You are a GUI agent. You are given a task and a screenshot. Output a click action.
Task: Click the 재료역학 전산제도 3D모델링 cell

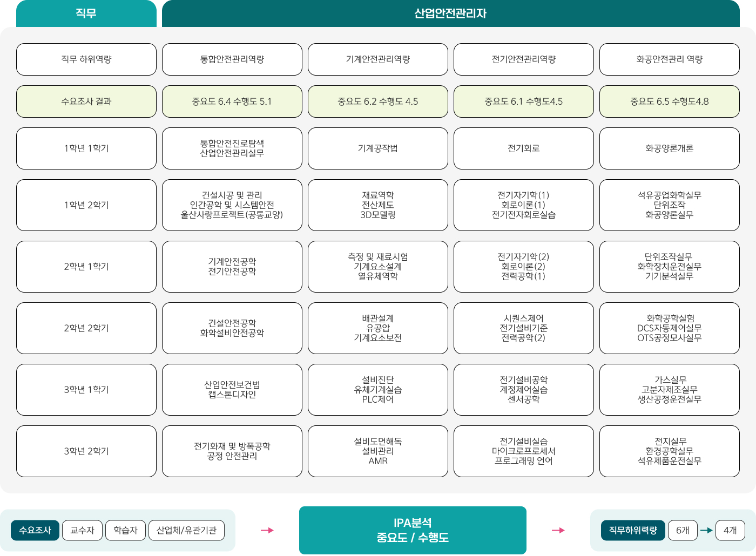[x=378, y=205]
